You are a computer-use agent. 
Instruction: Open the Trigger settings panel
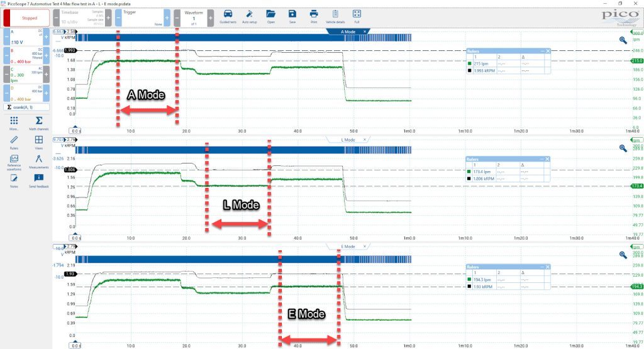143,18
